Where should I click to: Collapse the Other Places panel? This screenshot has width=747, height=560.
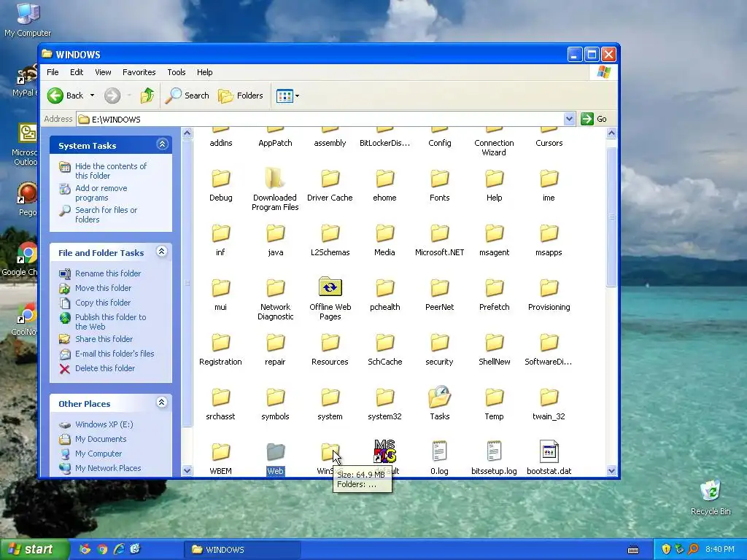point(162,402)
